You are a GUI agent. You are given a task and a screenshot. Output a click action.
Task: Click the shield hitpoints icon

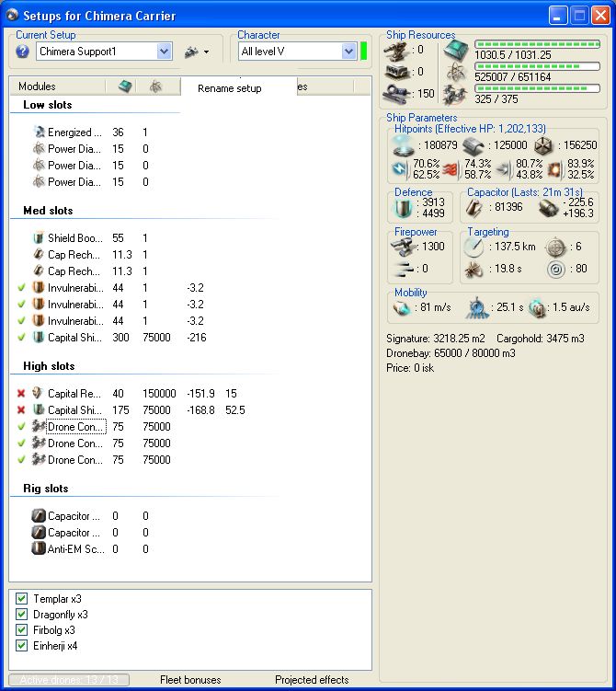click(403, 145)
